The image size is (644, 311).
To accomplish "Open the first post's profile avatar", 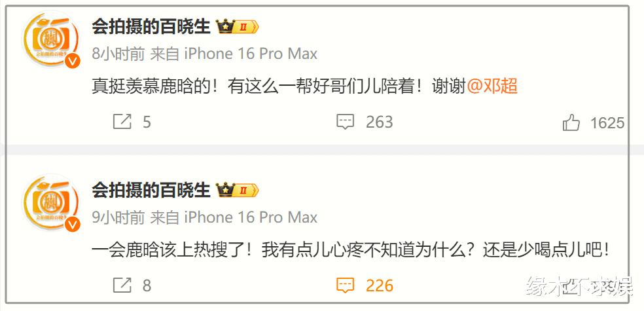I will (50, 38).
